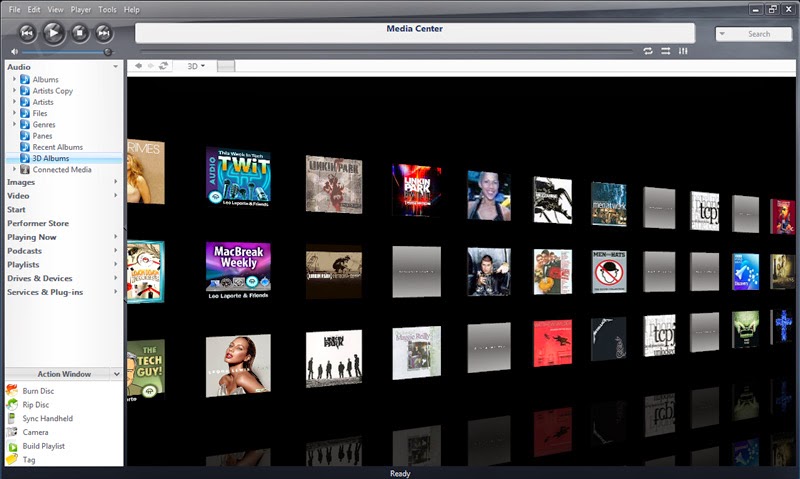Click the Genres folder icon

[x=24, y=124]
